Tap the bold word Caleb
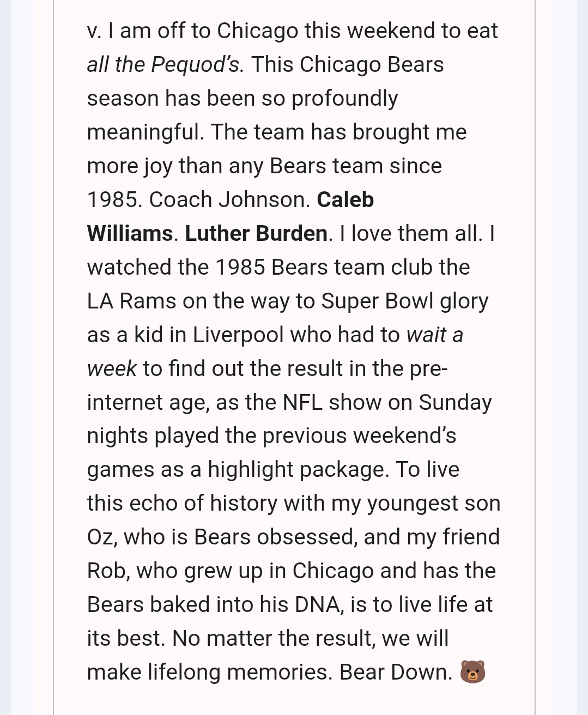Screen dimensions: 588x715 (x=345, y=199)
